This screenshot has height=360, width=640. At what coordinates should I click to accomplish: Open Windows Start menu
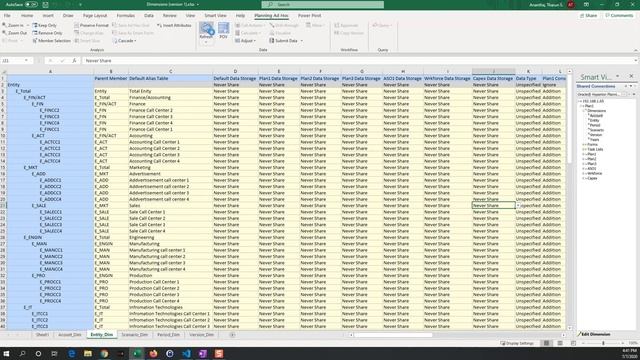6,353
